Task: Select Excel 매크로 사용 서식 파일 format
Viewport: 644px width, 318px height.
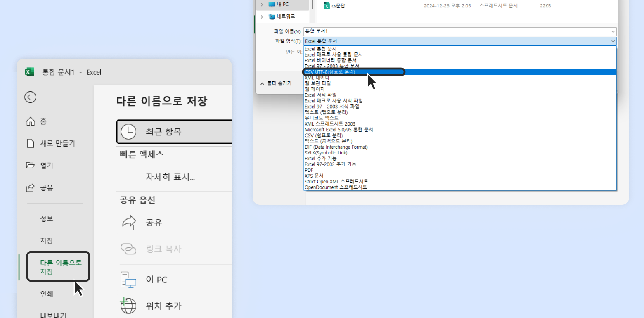Action: click(460, 101)
